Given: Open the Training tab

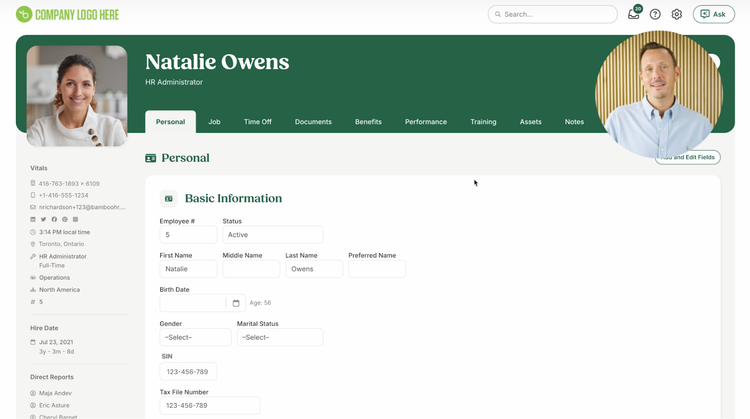Looking at the screenshot, I should [483, 122].
